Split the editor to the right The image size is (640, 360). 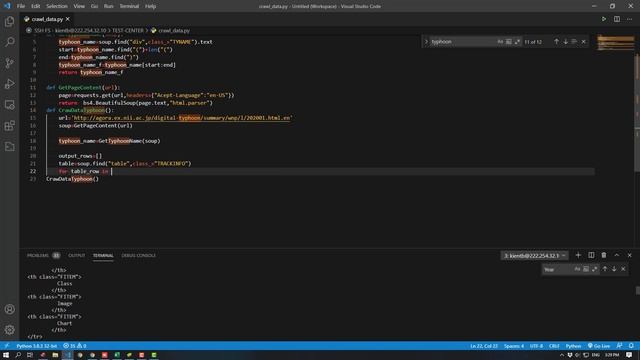coord(617,19)
